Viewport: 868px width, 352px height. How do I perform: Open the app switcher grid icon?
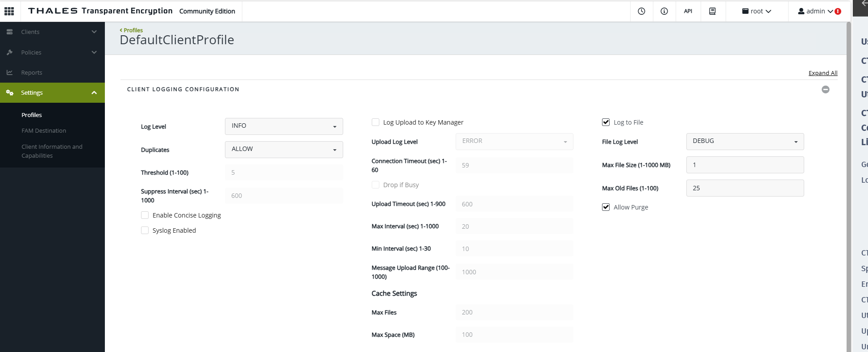[9, 11]
